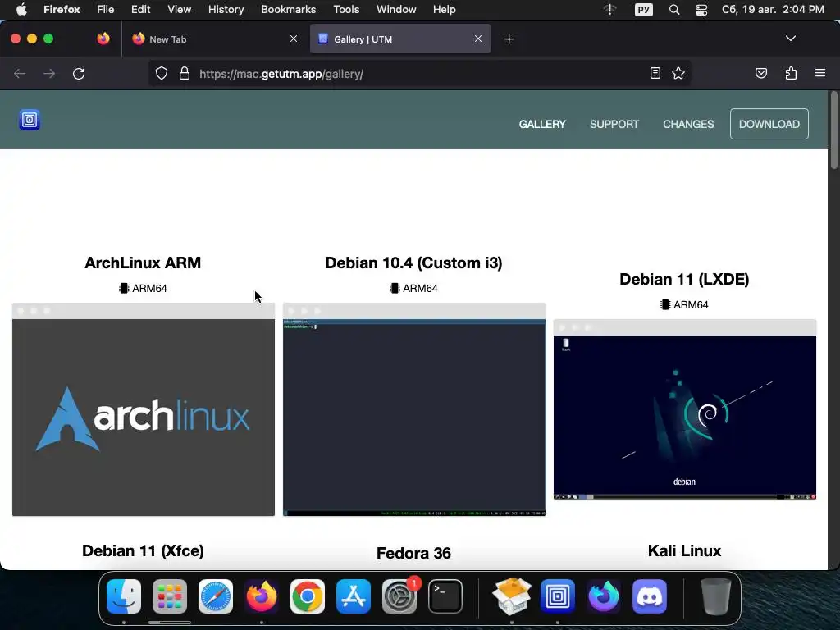Viewport: 840px width, 630px height.
Task: Open the Apple menu
Action: coord(21,10)
